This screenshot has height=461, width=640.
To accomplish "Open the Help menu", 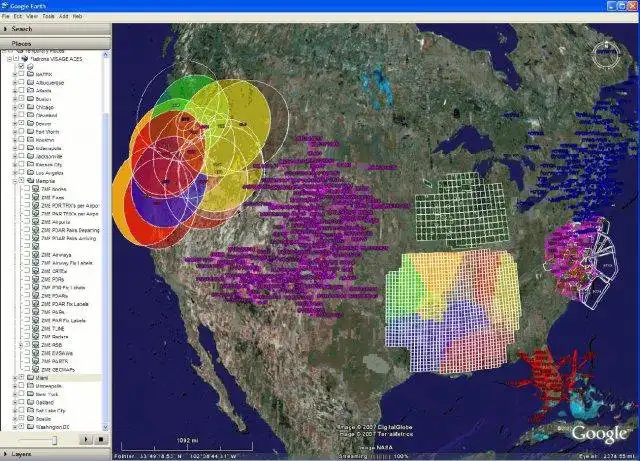I will 77,16.
